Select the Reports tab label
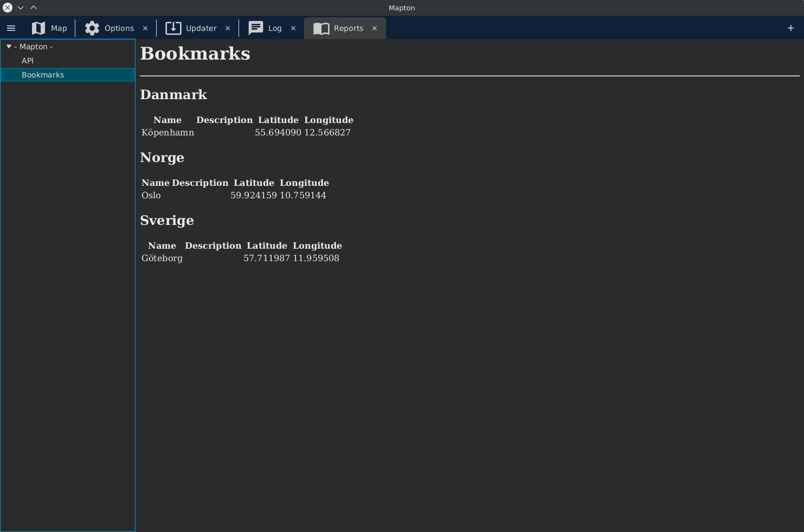 (x=349, y=28)
